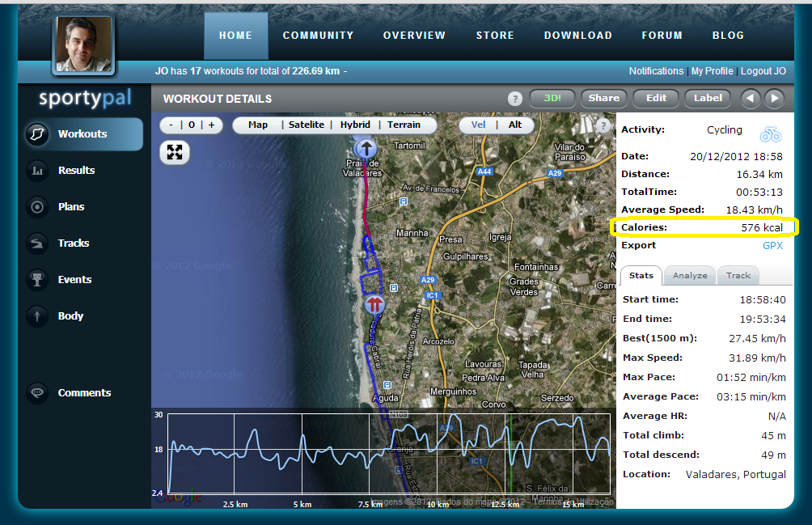The image size is (812, 525).
Task: Go to previous workout arrow
Action: (x=750, y=99)
